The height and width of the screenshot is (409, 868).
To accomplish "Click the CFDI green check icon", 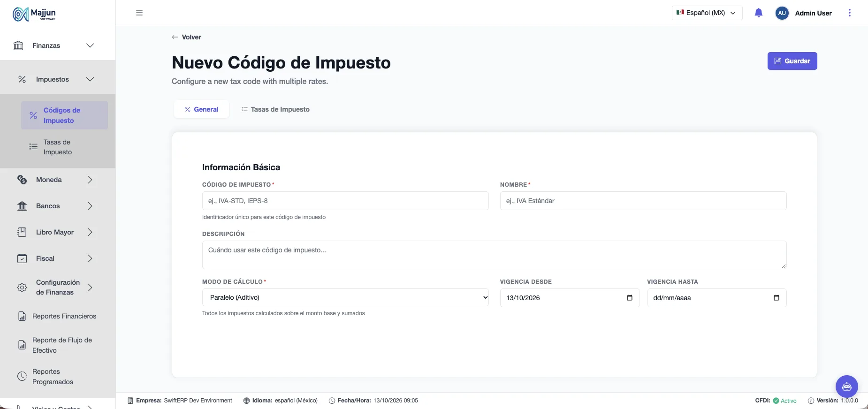I will tap(776, 401).
